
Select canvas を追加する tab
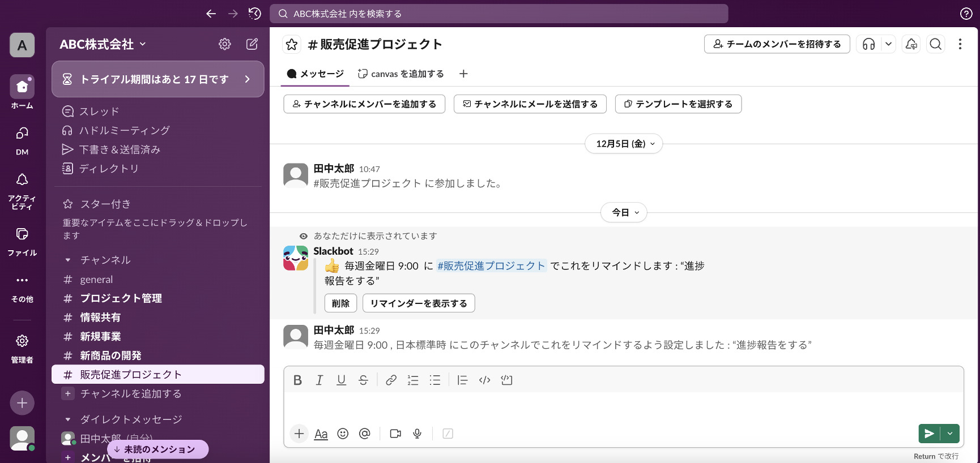(401, 74)
